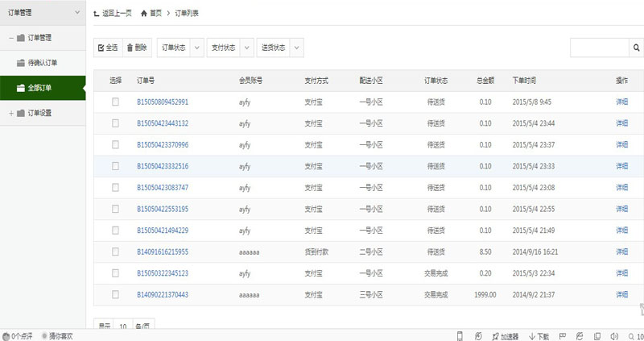
Task: Open the 送货状态 dropdown
Action: click(279, 48)
